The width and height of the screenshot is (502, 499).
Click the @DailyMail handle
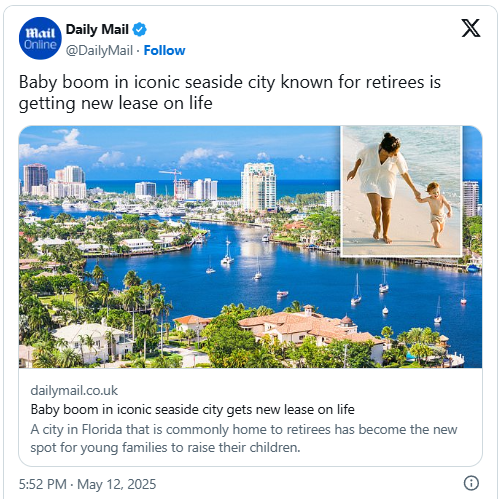click(x=99, y=51)
